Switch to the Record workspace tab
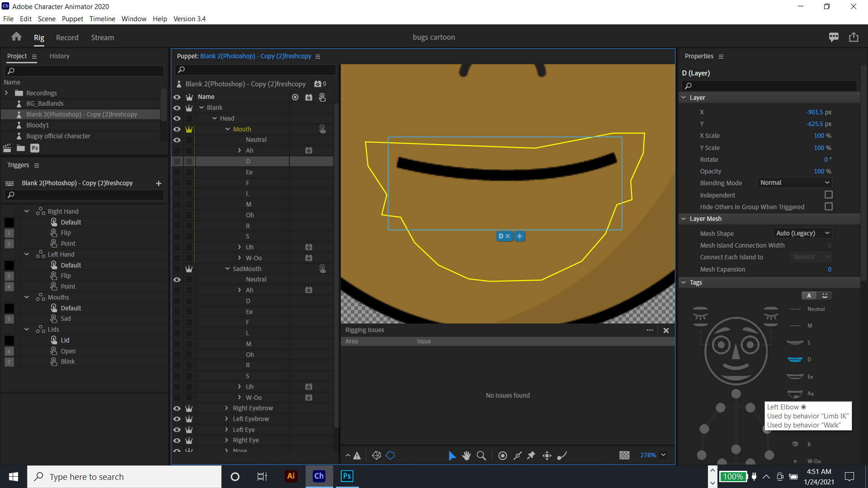Screen dimensions: 868x488 [x=66, y=38]
